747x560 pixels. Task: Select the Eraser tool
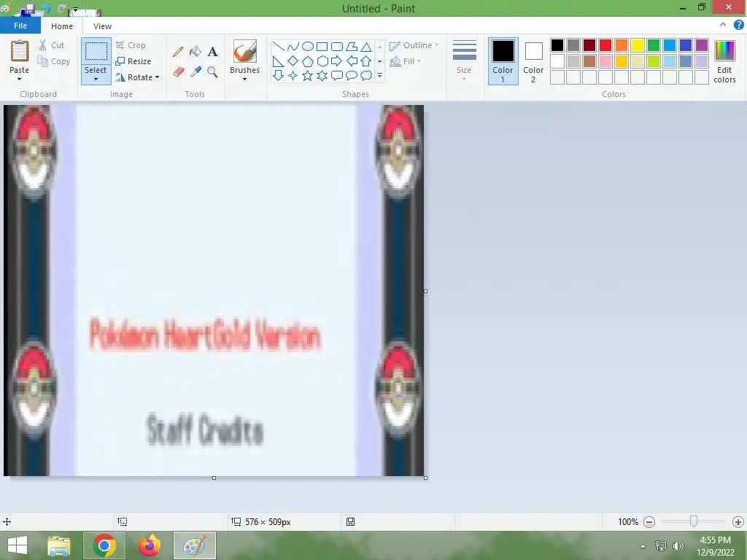178,72
